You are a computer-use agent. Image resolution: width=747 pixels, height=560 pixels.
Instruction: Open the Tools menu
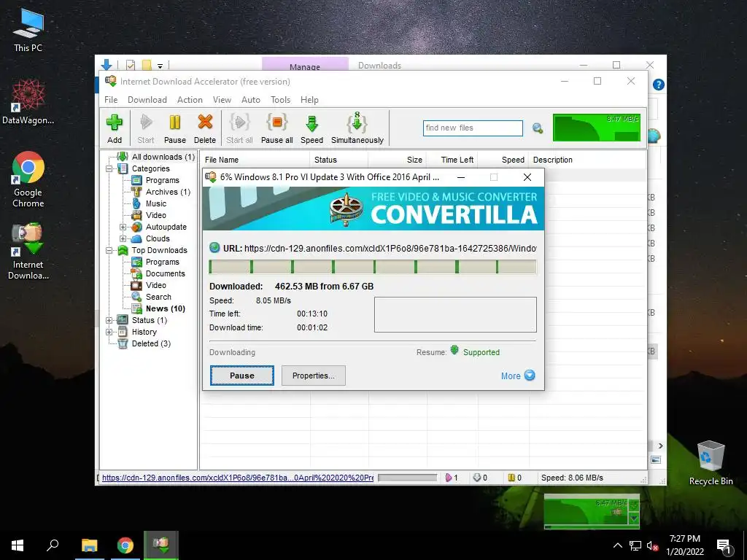tap(281, 99)
